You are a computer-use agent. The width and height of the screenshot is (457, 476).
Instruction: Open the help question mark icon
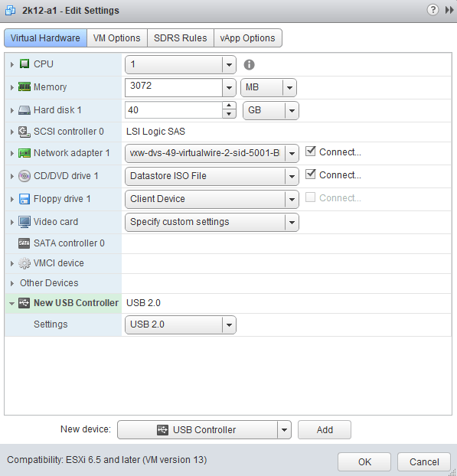coord(433,10)
